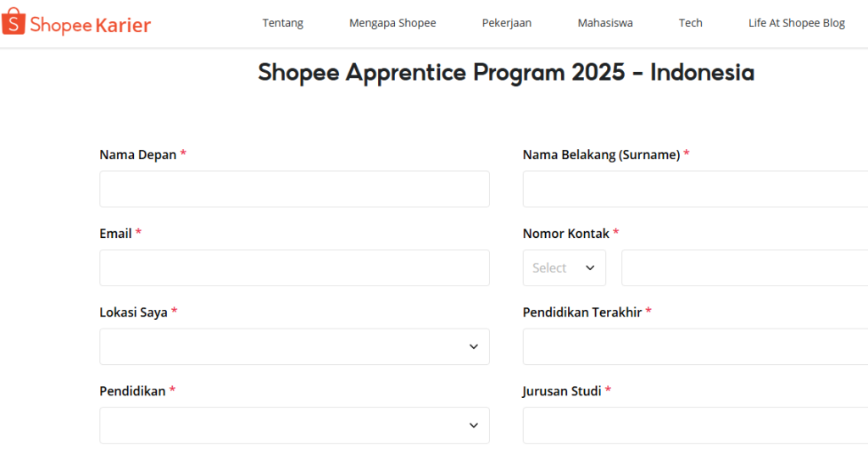This screenshot has height=453, width=868.
Task: Click the Lokasi Saya label
Action: (x=133, y=312)
